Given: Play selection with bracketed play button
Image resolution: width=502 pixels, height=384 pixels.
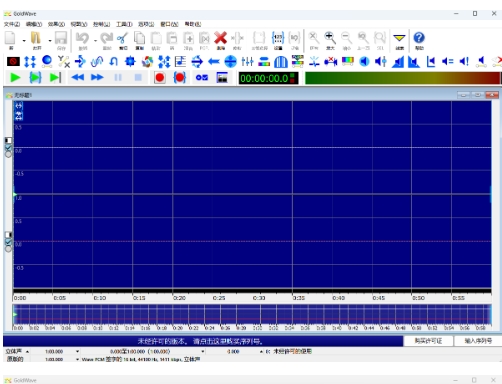Looking at the screenshot, I should pyautogui.click(x=35, y=78).
